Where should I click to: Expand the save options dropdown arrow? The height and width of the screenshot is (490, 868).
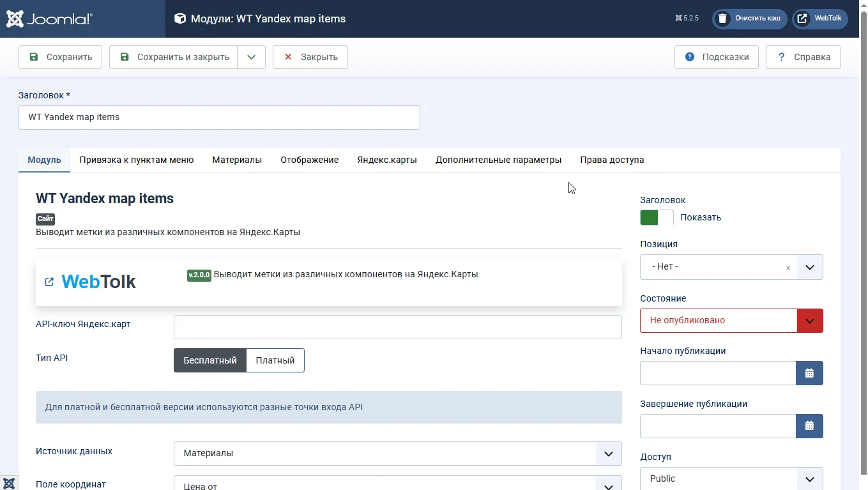pos(252,57)
